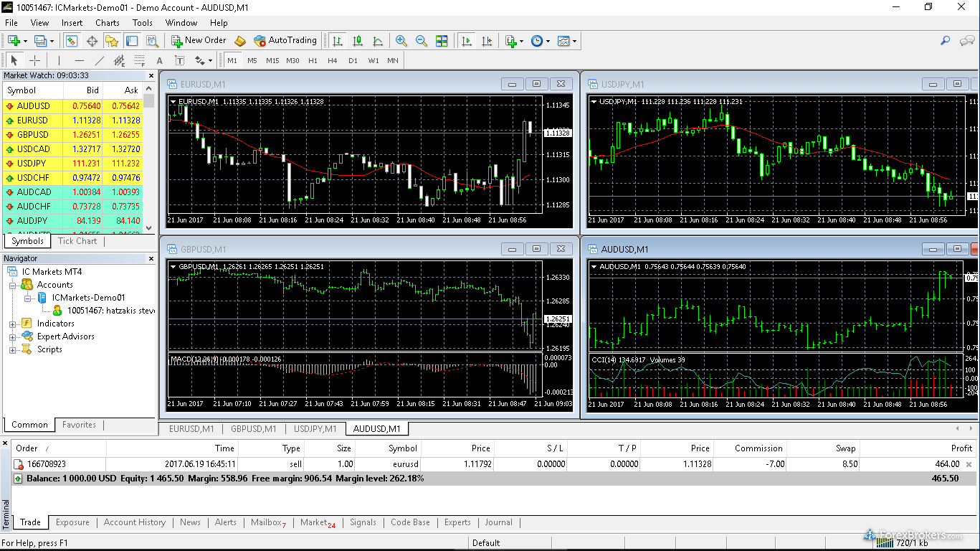Select the Trendline drawing tool
The image size is (980, 551).
pyautogui.click(x=100, y=60)
